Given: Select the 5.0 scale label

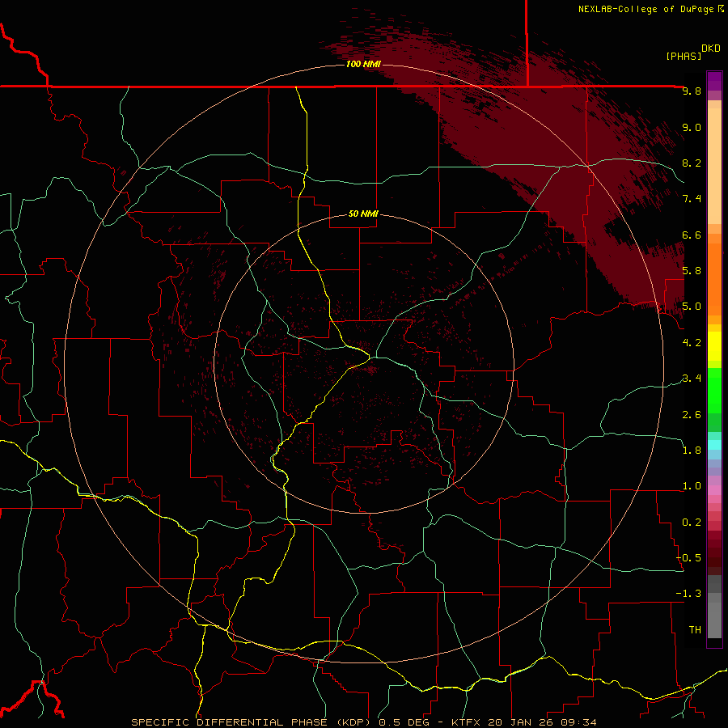Looking at the screenshot, I should [692, 307].
